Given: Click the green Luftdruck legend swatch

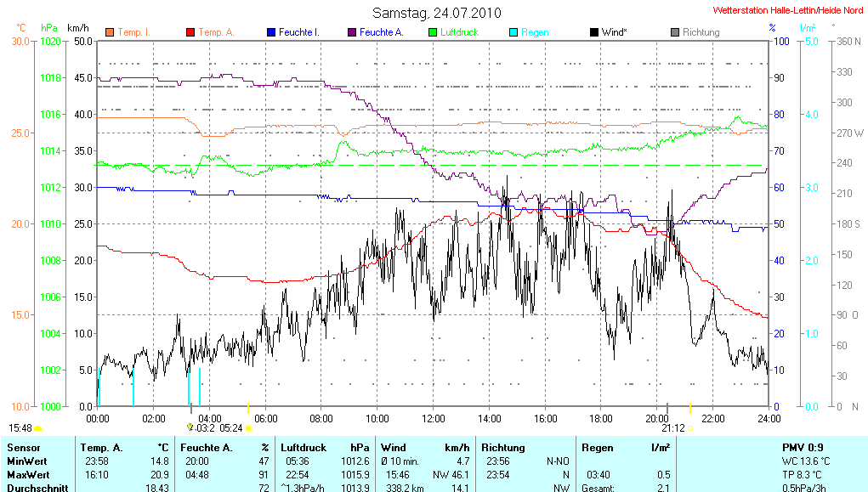Looking at the screenshot, I should [433, 32].
